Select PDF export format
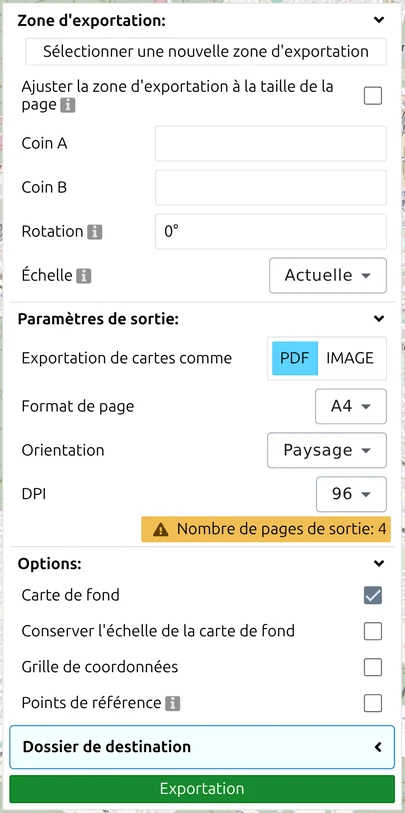The width and height of the screenshot is (405, 813). (295, 358)
